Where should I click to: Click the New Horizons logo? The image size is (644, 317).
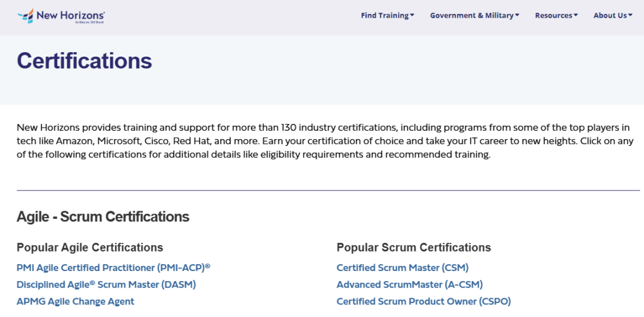(x=61, y=16)
